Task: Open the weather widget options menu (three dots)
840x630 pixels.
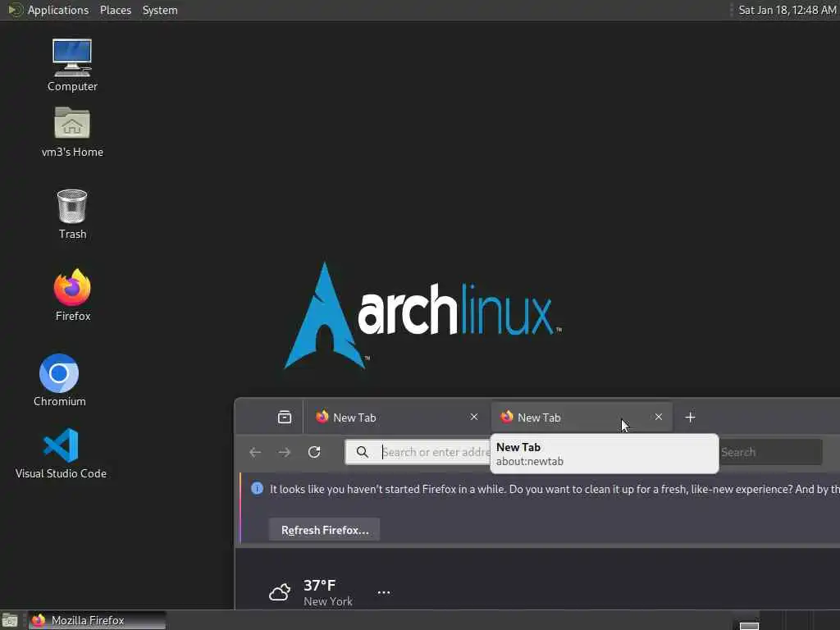Action: tap(384, 592)
